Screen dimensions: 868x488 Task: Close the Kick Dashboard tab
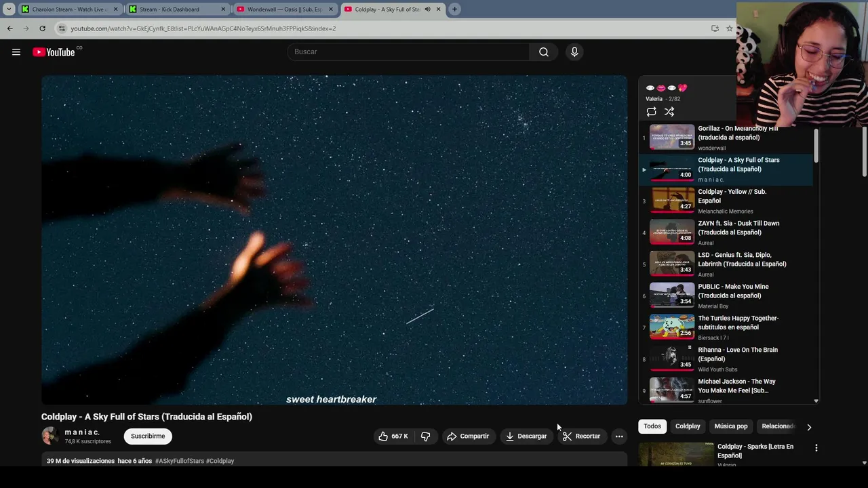(223, 9)
